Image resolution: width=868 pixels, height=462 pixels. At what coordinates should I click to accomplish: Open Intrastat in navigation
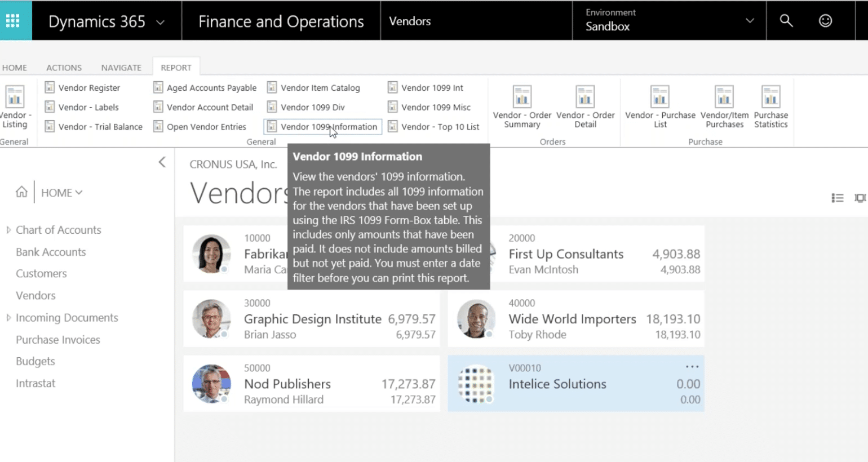(x=36, y=383)
